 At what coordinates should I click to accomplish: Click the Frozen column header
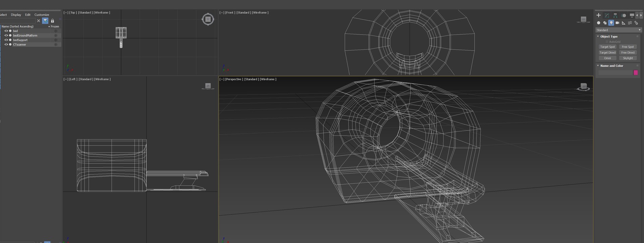point(55,26)
